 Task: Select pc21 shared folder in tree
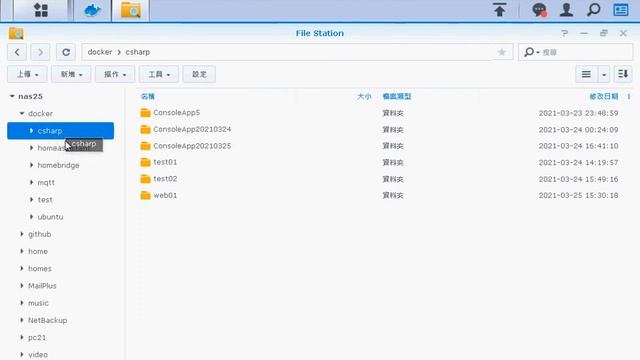pyautogui.click(x=37, y=338)
